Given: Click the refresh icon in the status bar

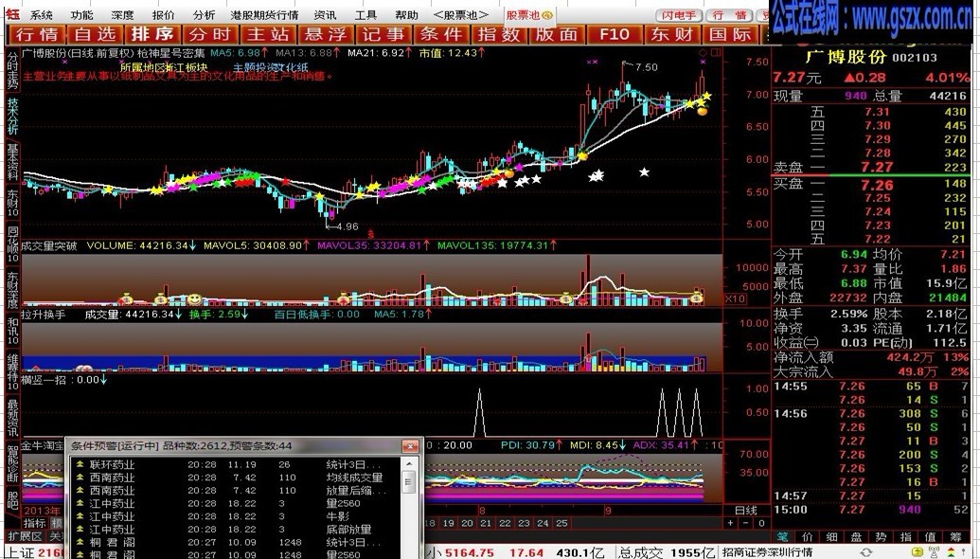Looking at the screenshot, I should tap(866, 552).
